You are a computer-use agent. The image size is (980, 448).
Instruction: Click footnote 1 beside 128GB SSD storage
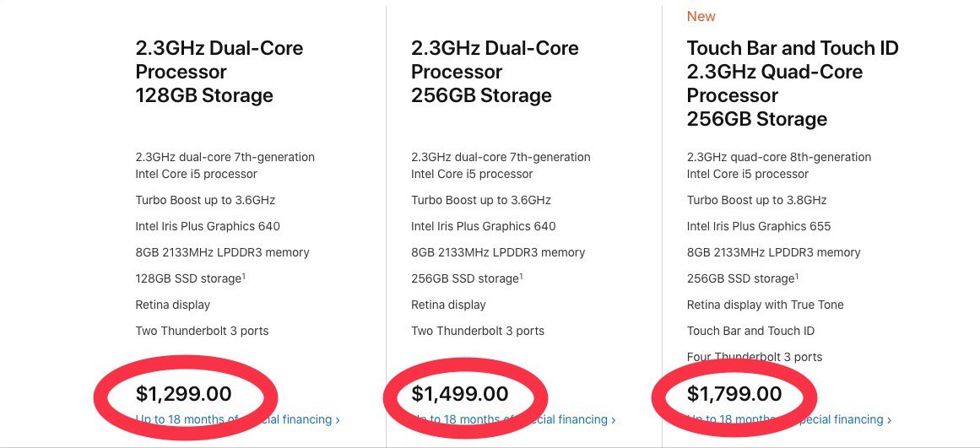click(x=244, y=276)
